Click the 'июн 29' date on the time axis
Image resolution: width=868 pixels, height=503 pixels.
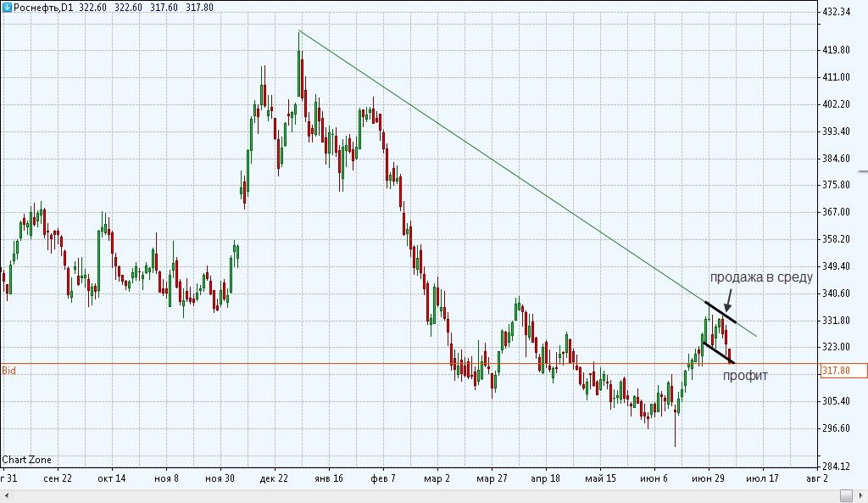pyautogui.click(x=707, y=478)
